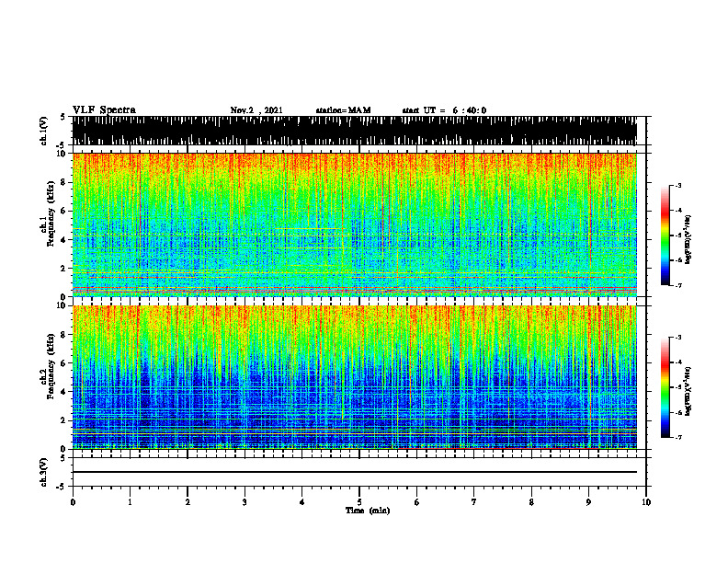Click the ch.1 color bar PSD unit label
728x563 pixels.
(x=688, y=240)
